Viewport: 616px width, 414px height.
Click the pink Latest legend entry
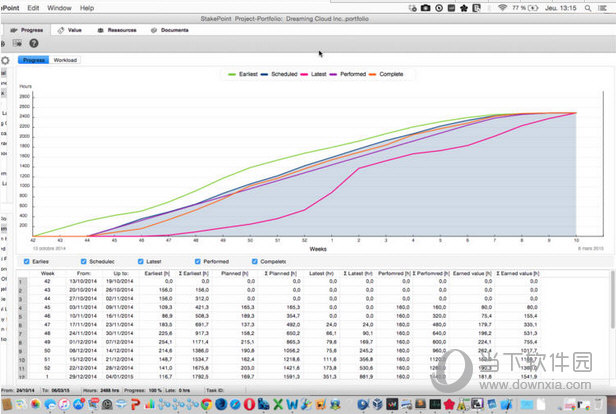(314, 74)
